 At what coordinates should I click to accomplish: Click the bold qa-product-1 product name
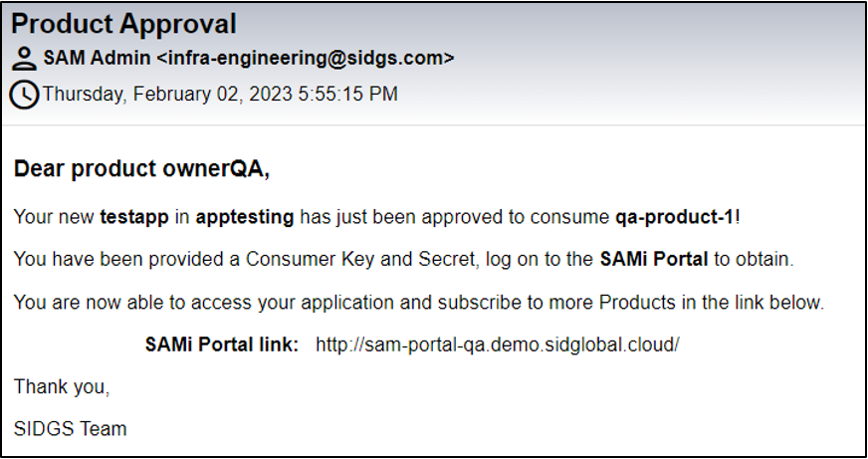[675, 216]
